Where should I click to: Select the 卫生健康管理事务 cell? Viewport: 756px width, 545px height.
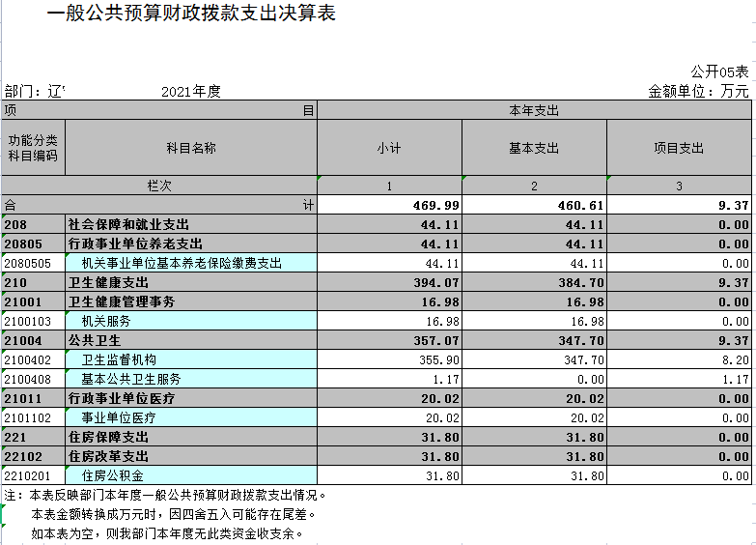191,301
